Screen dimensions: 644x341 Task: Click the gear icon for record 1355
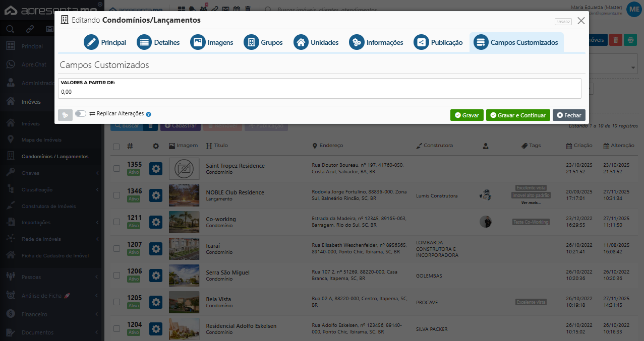pos(156,169)
